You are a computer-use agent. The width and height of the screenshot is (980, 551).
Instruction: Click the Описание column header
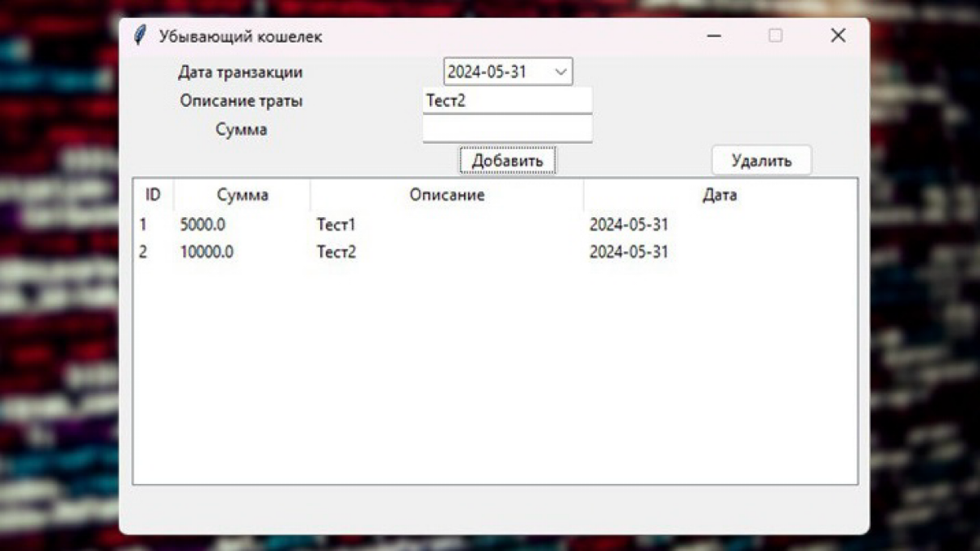[447, 194]
